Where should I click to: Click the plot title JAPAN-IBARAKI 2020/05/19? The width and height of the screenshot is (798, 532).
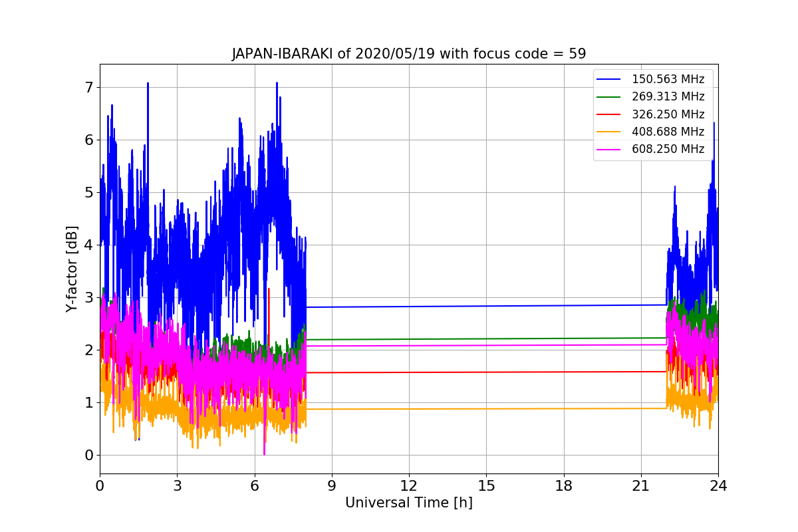pyautogui.click(x=409, y=54)
